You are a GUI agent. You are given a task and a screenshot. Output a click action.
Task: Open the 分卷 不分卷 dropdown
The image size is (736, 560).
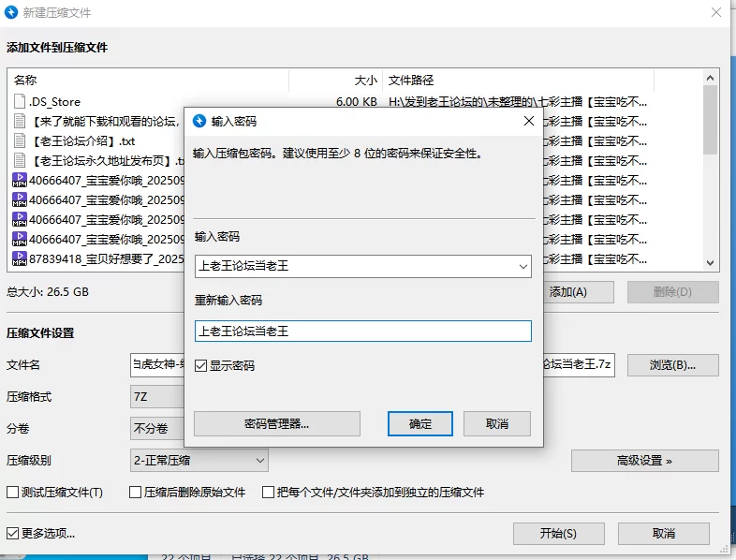[x=157, y=429]
